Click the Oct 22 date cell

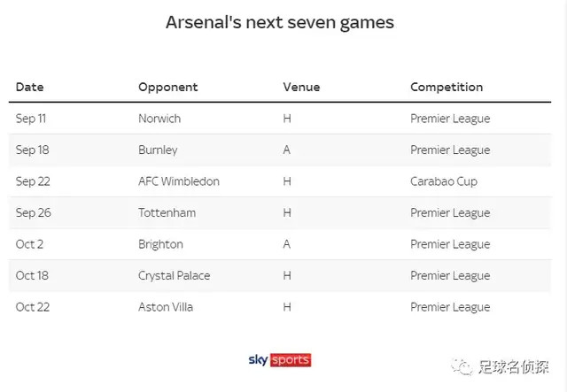(x=33, y=307)
